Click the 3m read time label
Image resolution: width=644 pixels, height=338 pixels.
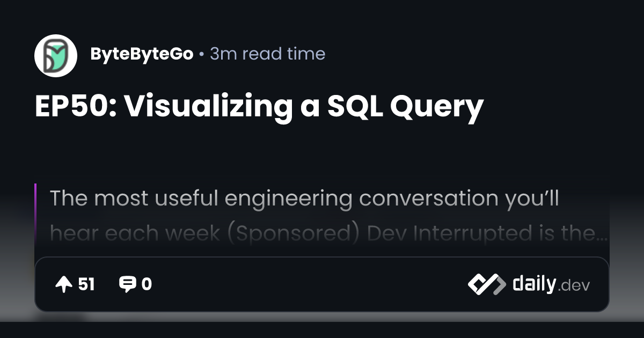[267, 54]
